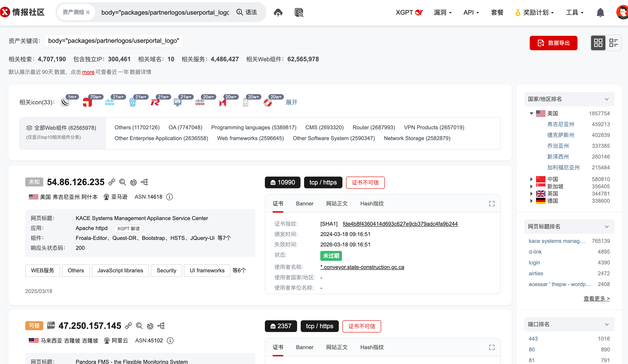The image size is (628, 364).
Task: Open the 奖励计划 dropdown menu
Action: 535,12
